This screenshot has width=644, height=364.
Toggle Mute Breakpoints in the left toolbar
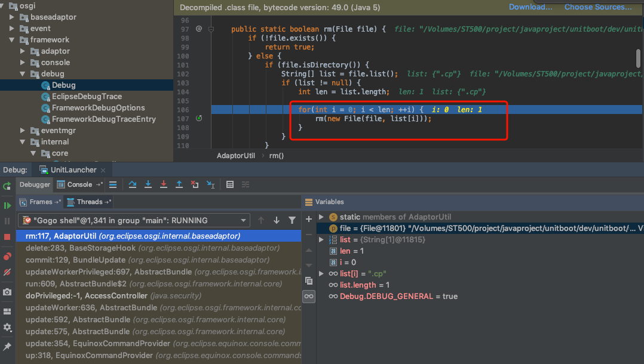click(x=7, y=272)
